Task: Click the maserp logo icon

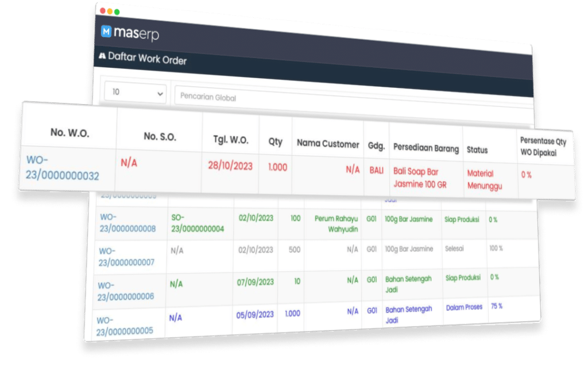Action: (x=106, y=32)
